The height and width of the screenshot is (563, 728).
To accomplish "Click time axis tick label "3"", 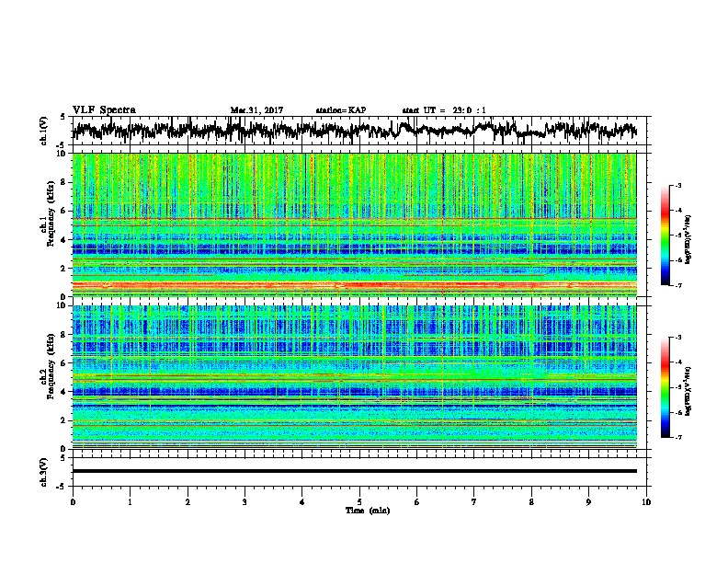I will point(245,502).
